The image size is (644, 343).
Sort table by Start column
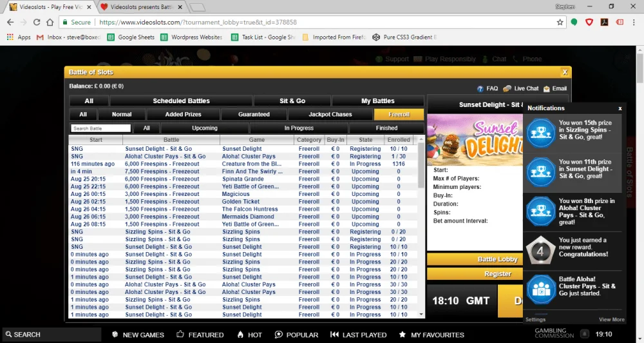[96, 140]
